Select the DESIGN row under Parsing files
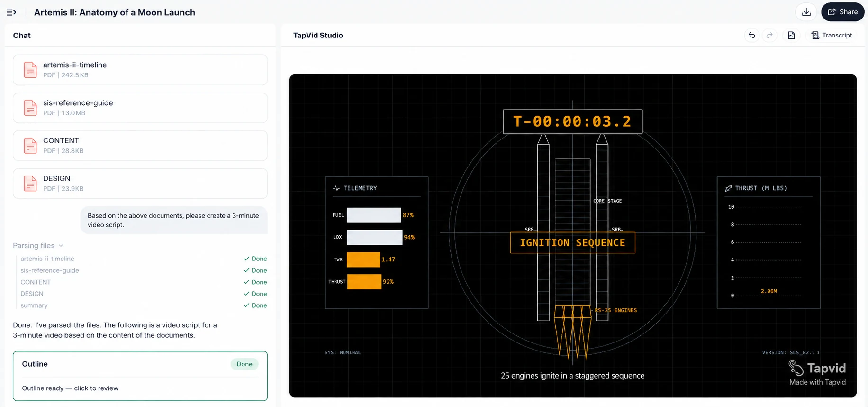The width and height of the screenshot is (868, 407). pyautogui.click(x=144, y=294)
